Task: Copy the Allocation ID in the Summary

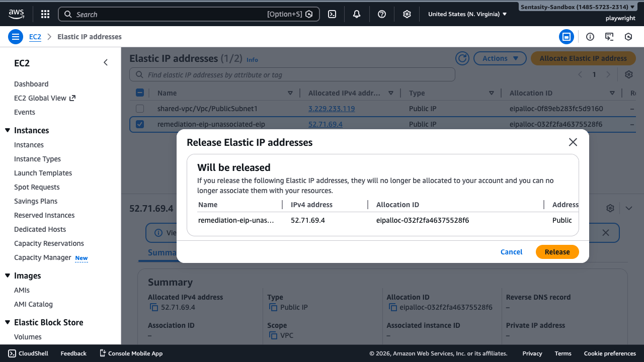Action: click(392, 307)
